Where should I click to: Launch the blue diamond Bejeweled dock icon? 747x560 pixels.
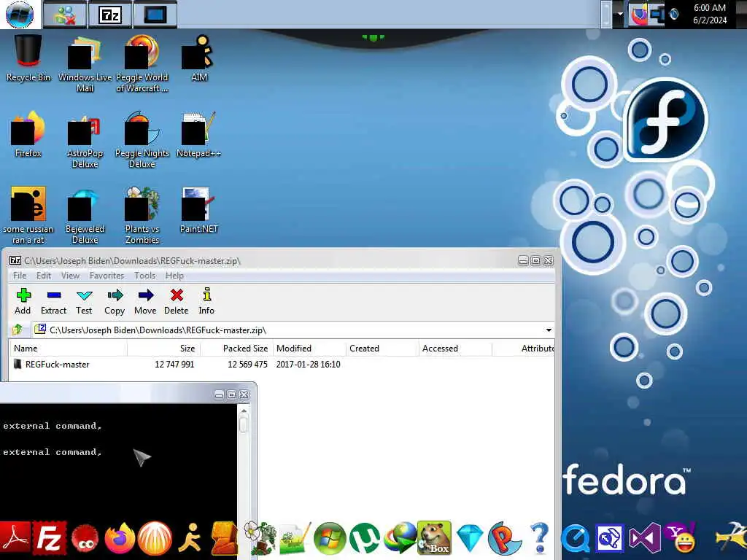click(x=470, y=539)
